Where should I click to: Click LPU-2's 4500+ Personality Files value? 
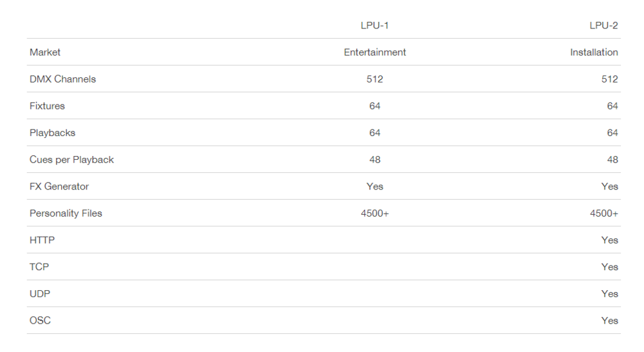click(604, 213)
